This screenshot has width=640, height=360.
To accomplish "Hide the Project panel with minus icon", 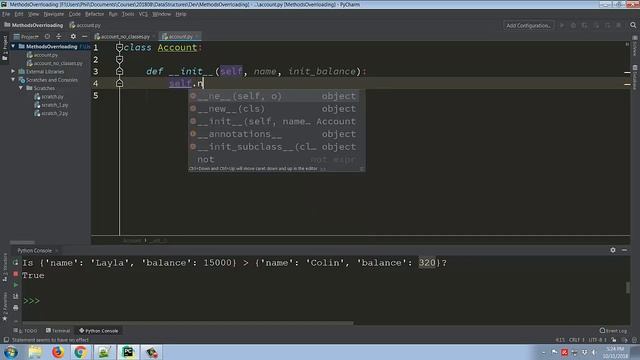I will point(84,37).
